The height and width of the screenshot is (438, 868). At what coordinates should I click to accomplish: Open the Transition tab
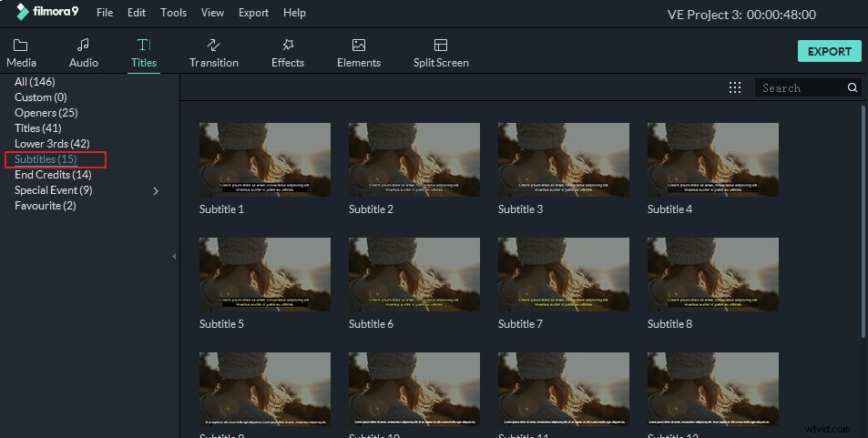pyautogui.click(x=214, y=53)
